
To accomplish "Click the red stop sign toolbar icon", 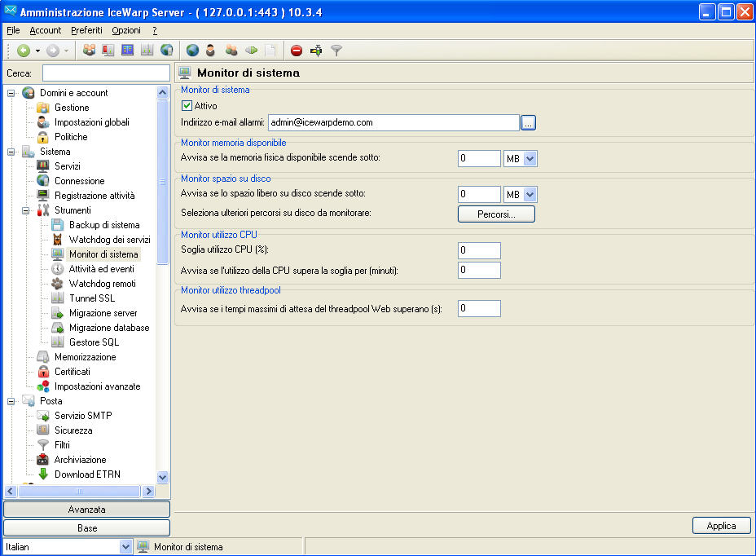I will [x=297, y=51].
